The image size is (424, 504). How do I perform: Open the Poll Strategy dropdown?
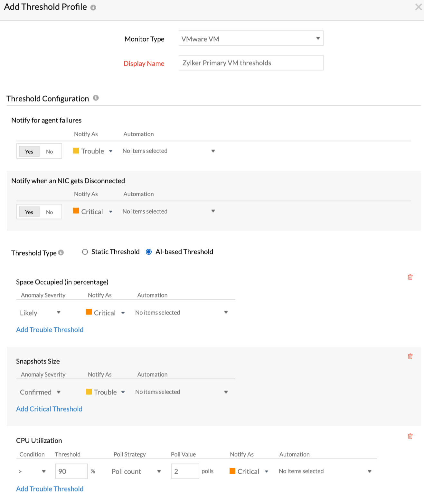[136, 471]
